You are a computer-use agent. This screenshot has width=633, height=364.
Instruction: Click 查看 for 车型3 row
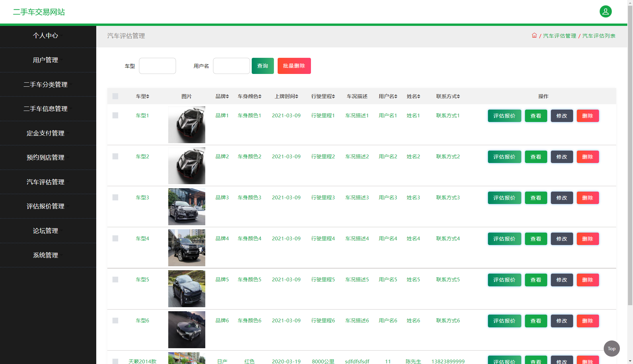tap(536, 198)
